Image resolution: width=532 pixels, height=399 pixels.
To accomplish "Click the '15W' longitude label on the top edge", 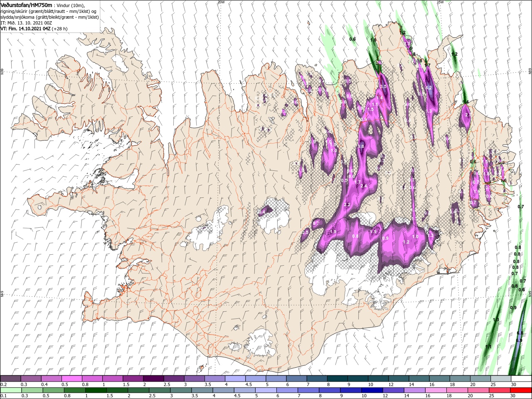I will 441,2.
